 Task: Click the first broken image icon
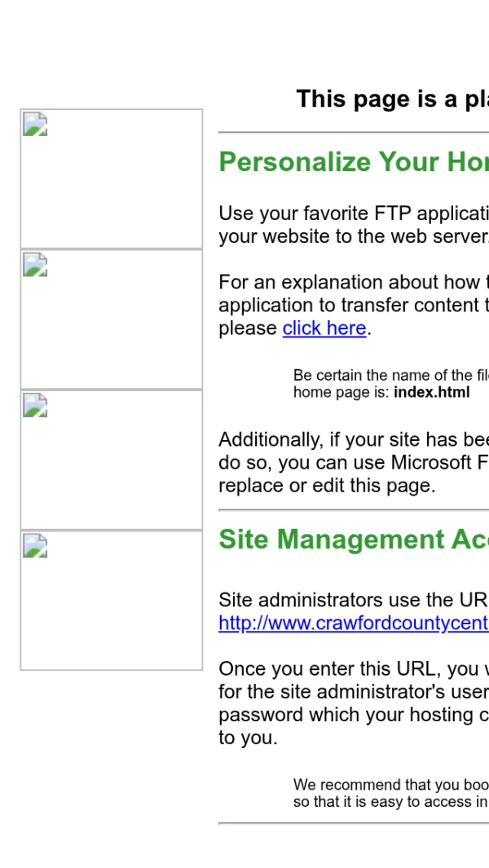pyautogui.click(x=35, y=125)
